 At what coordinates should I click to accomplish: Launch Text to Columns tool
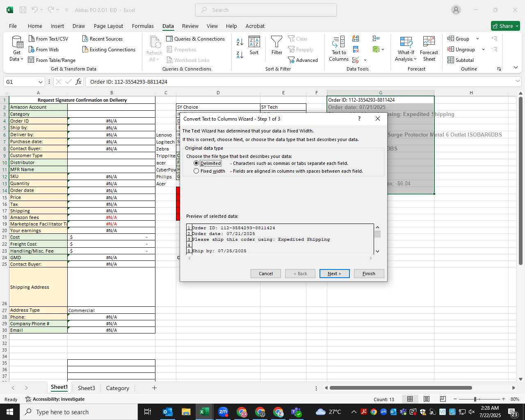pos(339,49)
